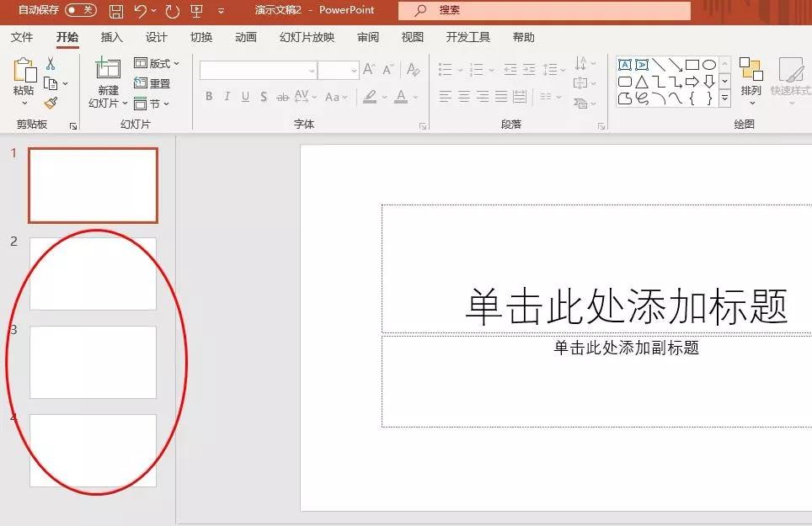Select the Oval shape in the drawing gallery
Screen dimensions: 812x526
tap(711, 65)
